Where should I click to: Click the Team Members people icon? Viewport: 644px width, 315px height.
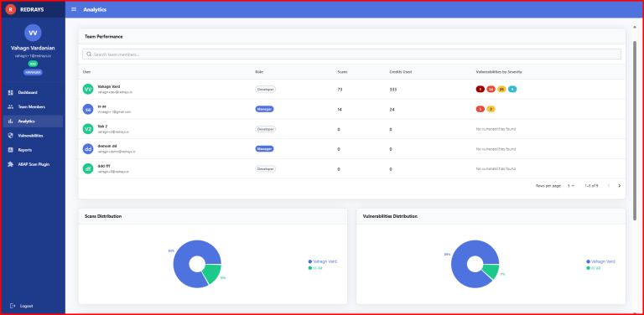[11, 107]
